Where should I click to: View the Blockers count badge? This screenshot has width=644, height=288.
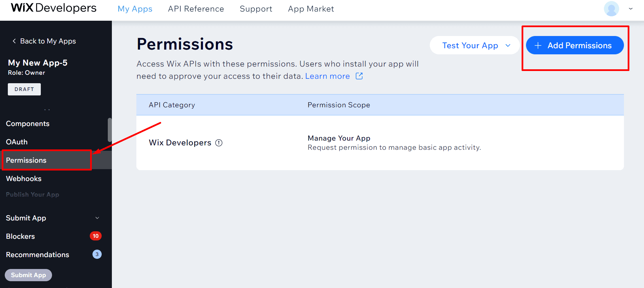point(96,236)
